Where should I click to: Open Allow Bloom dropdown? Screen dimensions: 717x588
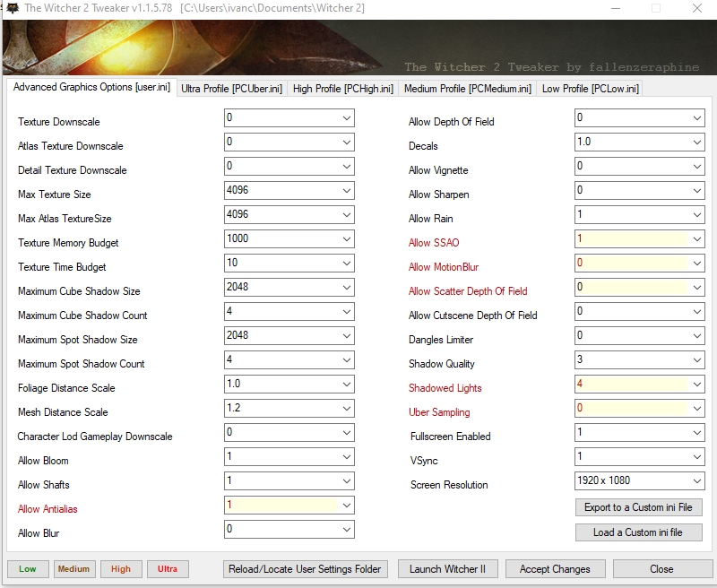(289, 457)
